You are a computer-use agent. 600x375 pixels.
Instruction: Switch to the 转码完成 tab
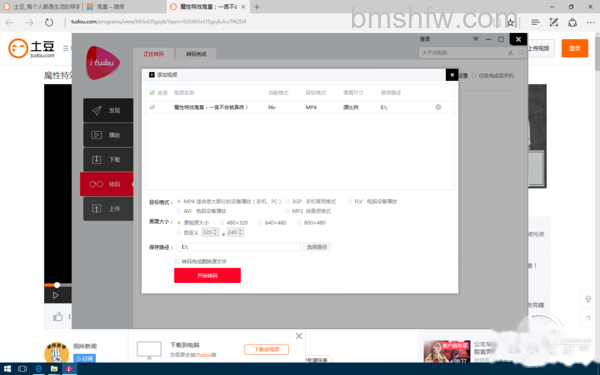coord(196,54)
